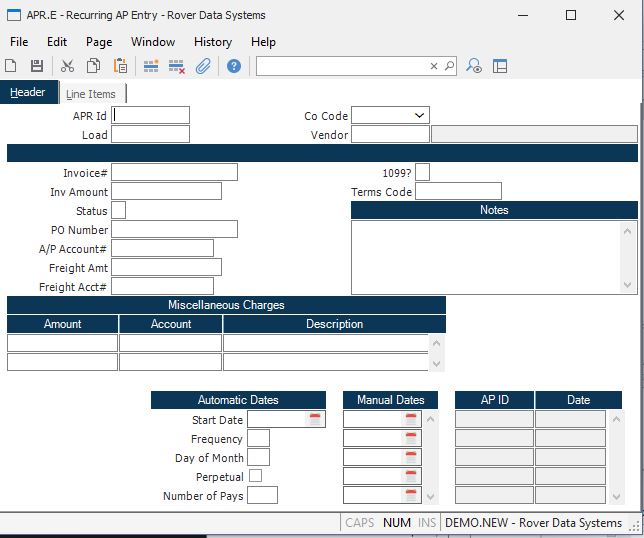Switch to the Line Items tab
This screenshot has height=538, width=644.
(x=91, y=94)
